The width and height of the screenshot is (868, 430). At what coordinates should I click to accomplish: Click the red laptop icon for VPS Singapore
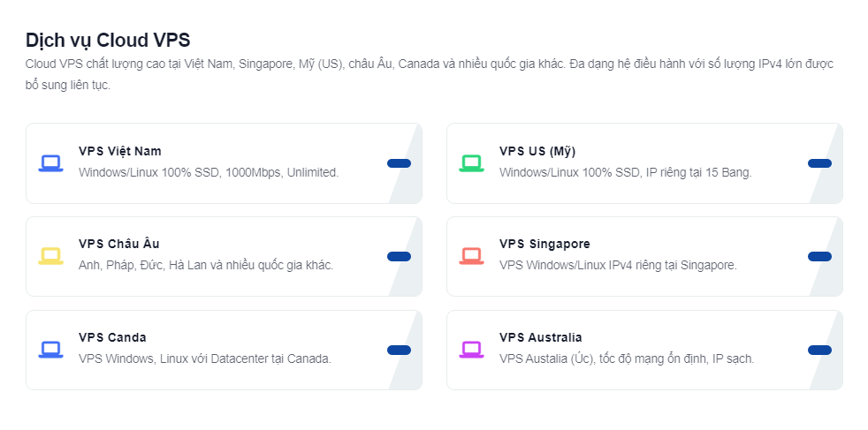point(471,256)
